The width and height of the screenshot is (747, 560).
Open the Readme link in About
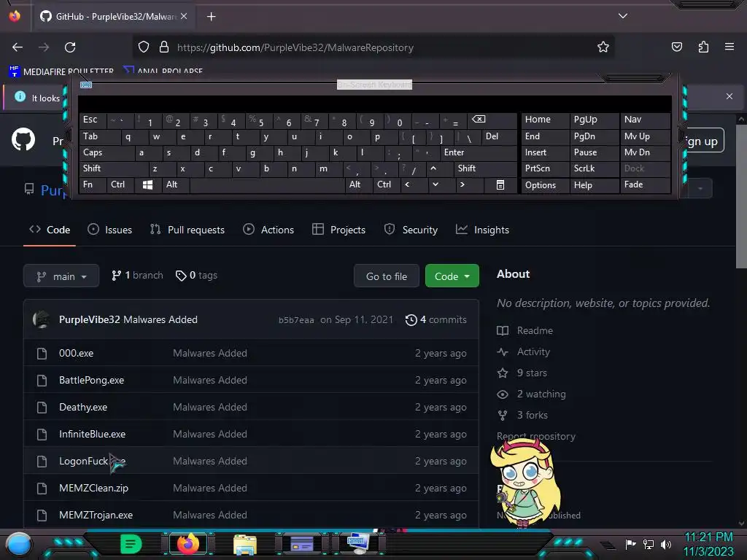[x=525, y=330]
